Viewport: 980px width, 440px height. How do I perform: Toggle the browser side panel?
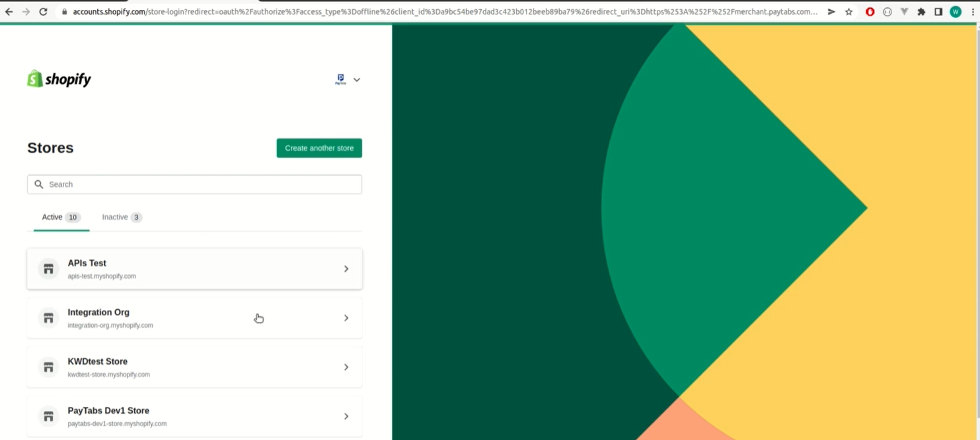(x=938, y=12)
